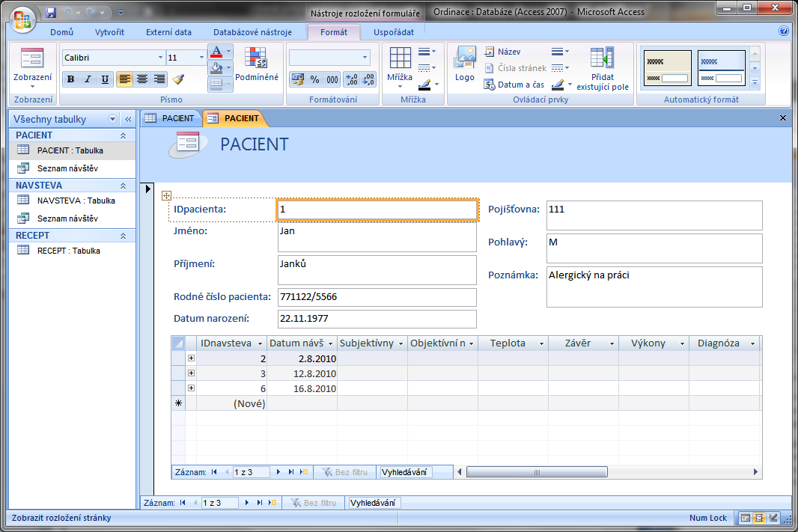Align text left
798x532 pixels.
[125, 79]
